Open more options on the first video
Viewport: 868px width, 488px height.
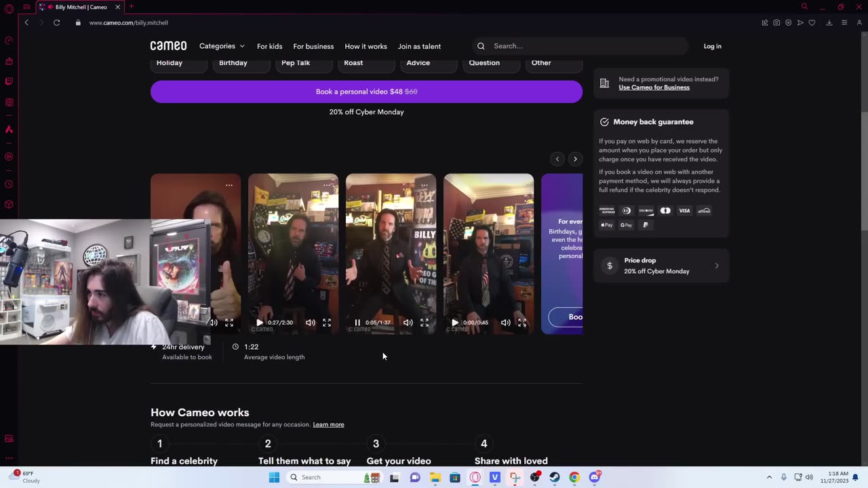pos(229,185)
